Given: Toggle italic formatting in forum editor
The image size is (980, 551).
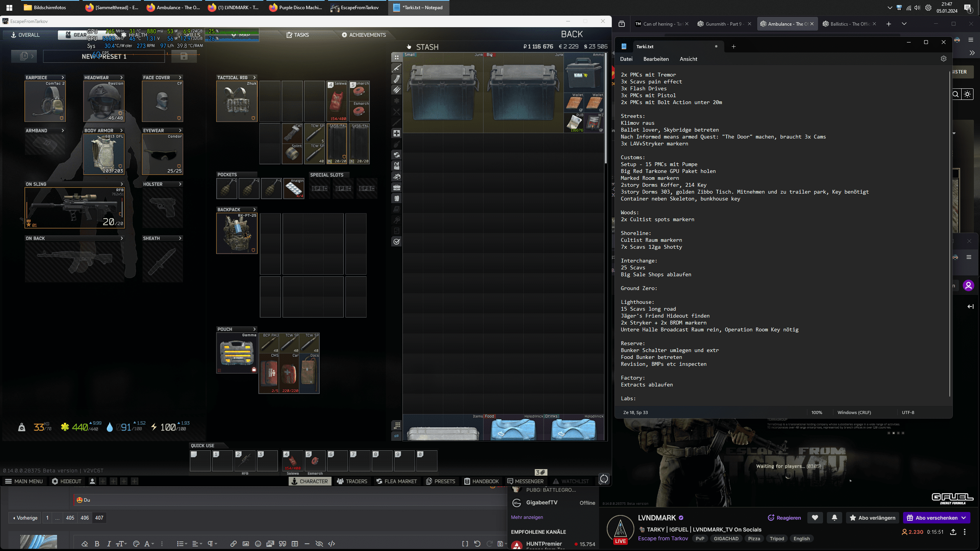Looking at the screenshot, I should coord(109,543).
